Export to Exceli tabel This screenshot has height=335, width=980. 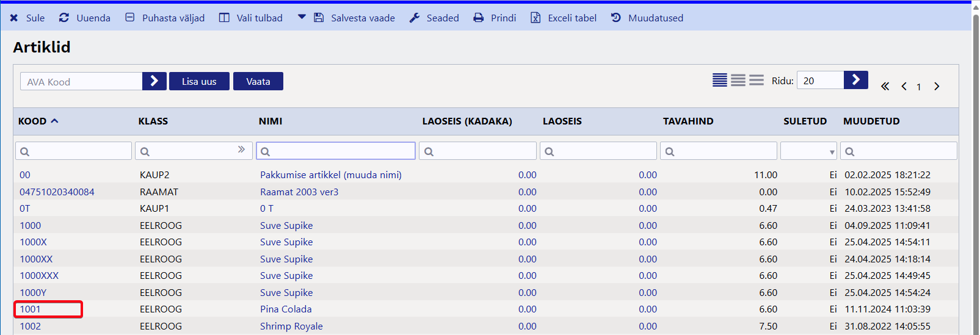click(535, 18)
